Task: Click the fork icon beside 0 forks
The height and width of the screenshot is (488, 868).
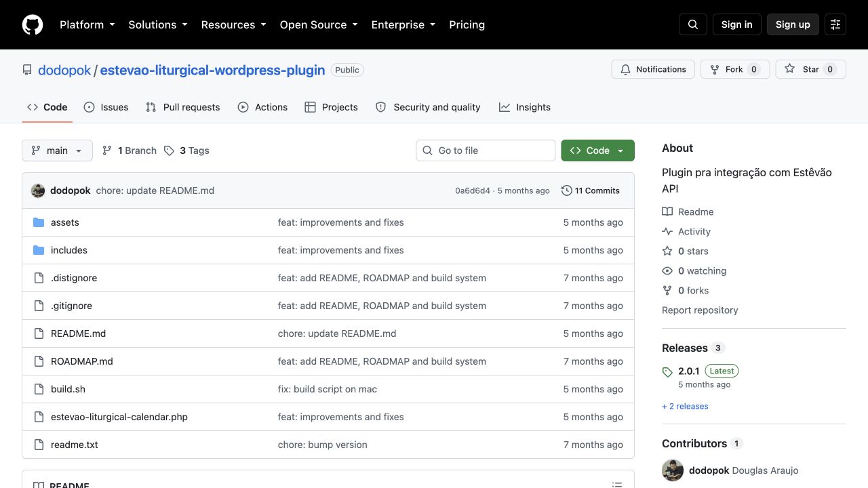Action: coord(667,290)
